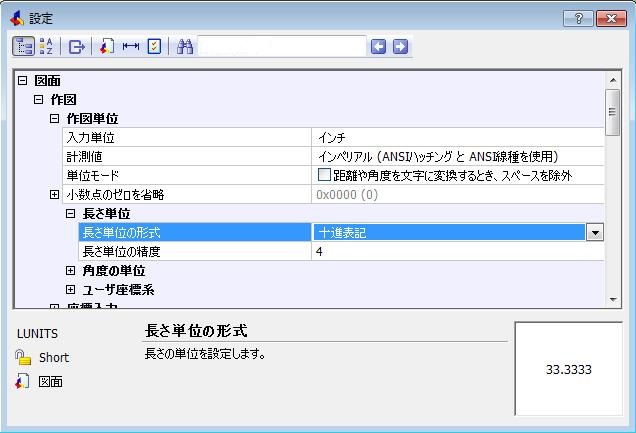Click drawing icon beside 図面 in info panel
Screen dimensions: 636x433
click(x=22, y=381)
